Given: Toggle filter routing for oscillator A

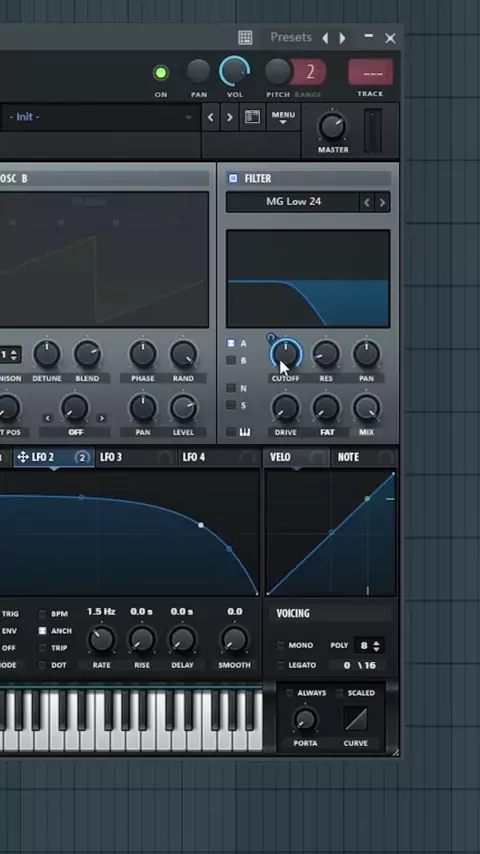Looking at the screenshot, I should (x=231, y=344).
